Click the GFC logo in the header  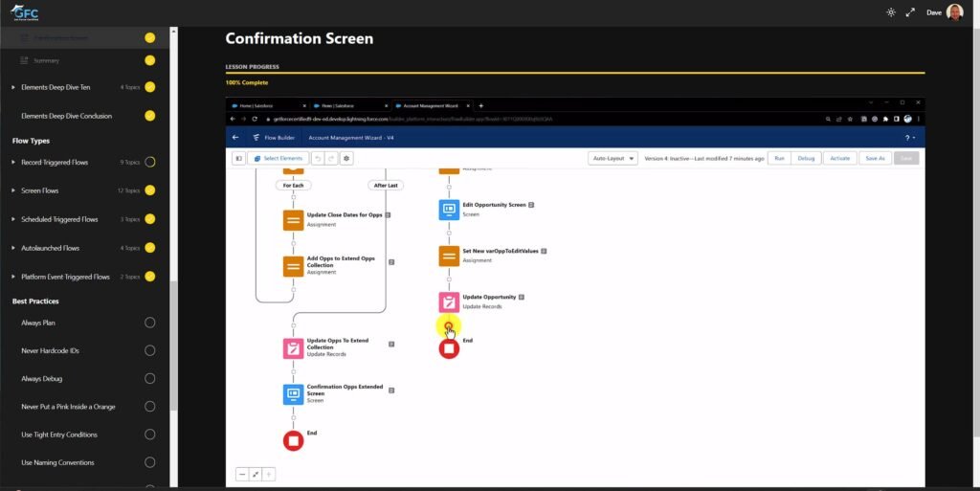pyautogui.click(x=24, y=11)
